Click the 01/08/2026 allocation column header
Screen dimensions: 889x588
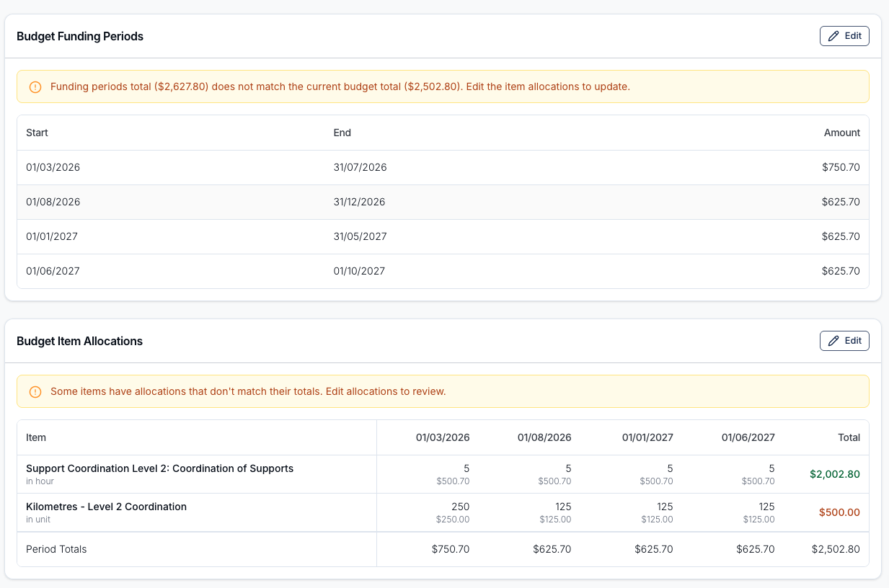pos(544,437)
